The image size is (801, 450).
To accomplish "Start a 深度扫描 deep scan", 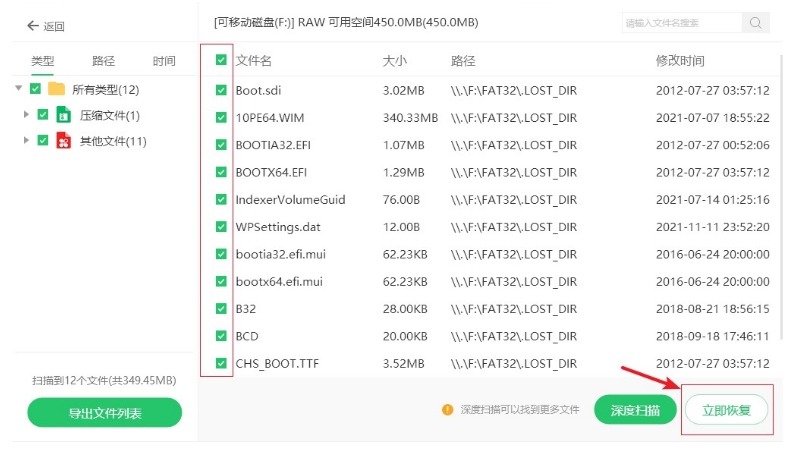I will [x=635, y=409].
